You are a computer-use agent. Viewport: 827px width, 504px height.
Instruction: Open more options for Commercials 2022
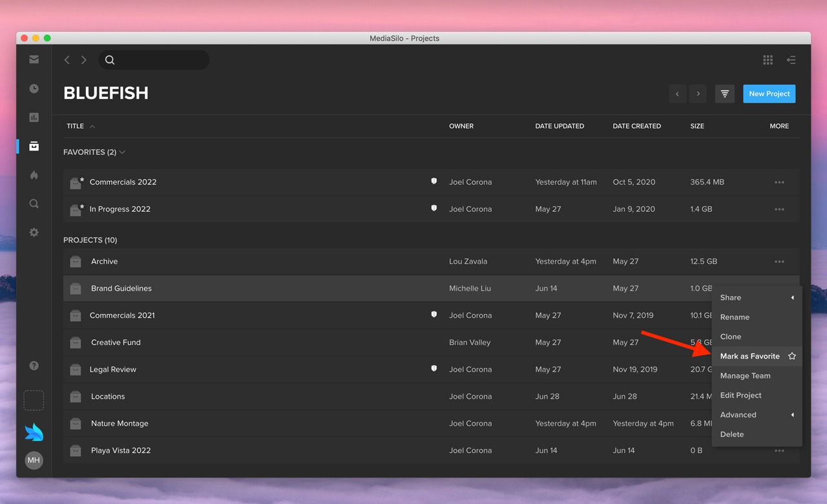[779, 182]
